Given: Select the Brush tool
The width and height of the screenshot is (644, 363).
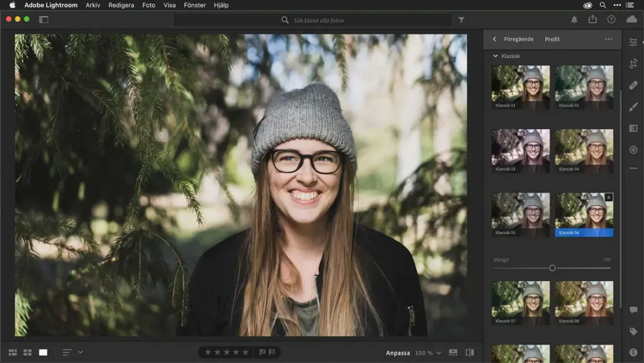Looking at the screenshot, I should pyautogui.click(x=633, y=107).
